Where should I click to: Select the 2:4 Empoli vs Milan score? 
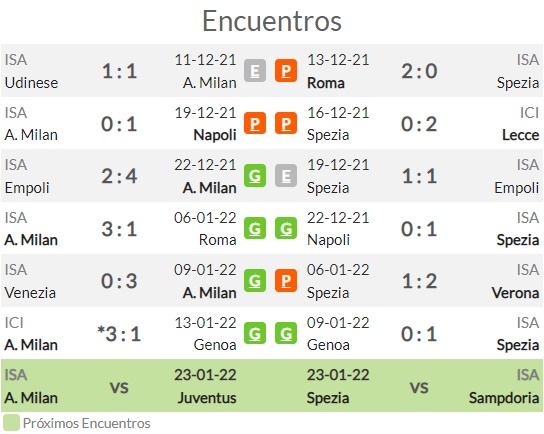119,176
